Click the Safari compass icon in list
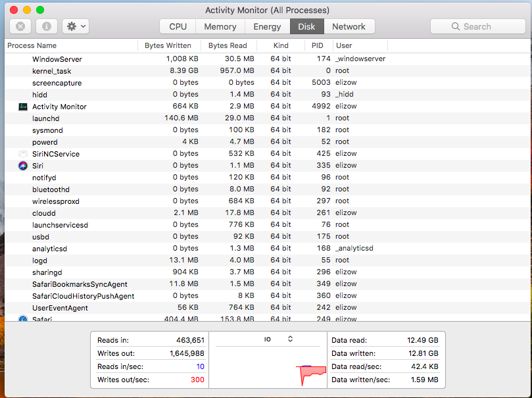Screen dimensions: 532x398 (x=23, y=318)
